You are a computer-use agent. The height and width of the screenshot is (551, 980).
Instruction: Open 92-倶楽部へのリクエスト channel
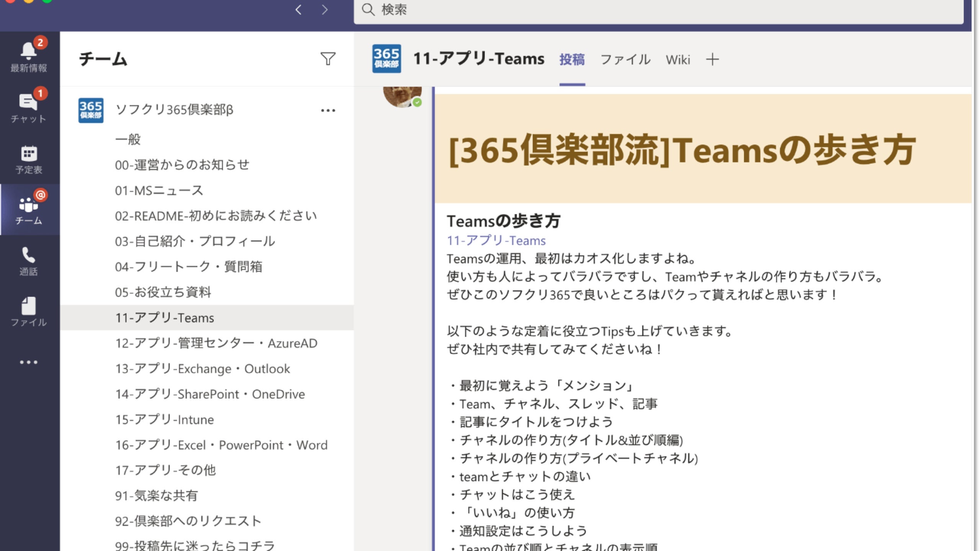(x=188, y=521)
